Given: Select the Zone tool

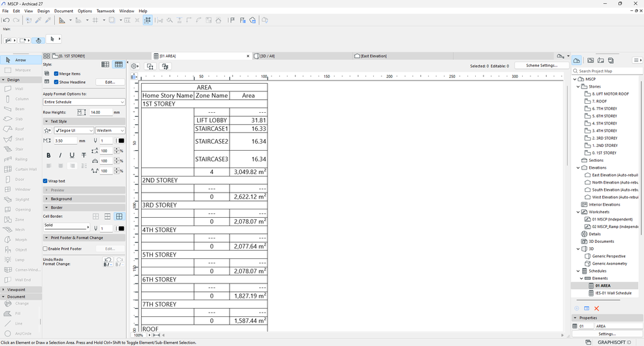Looking at the screenshot, I should tap(19, 220).
